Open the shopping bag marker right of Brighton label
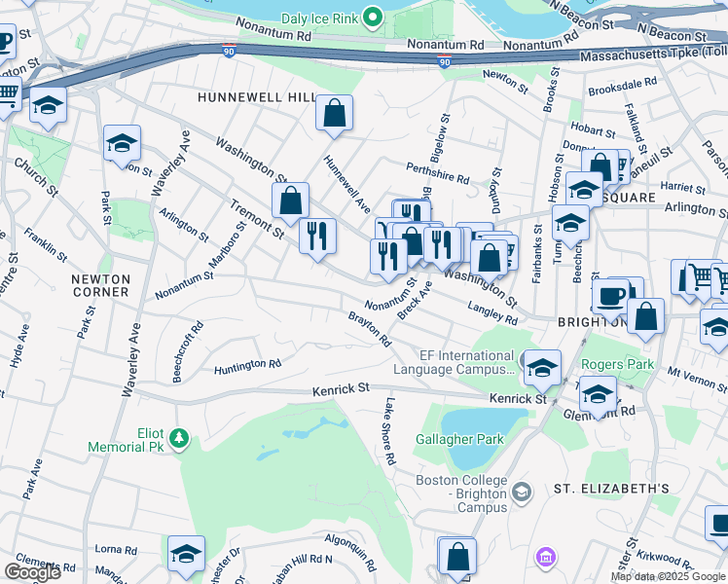Screen dimensions: 728x584 (646, 317)
